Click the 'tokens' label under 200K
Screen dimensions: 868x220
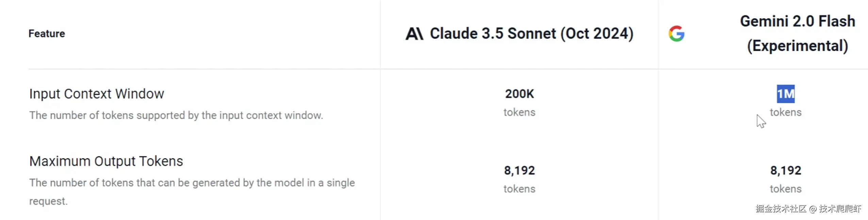click(519, 112)
